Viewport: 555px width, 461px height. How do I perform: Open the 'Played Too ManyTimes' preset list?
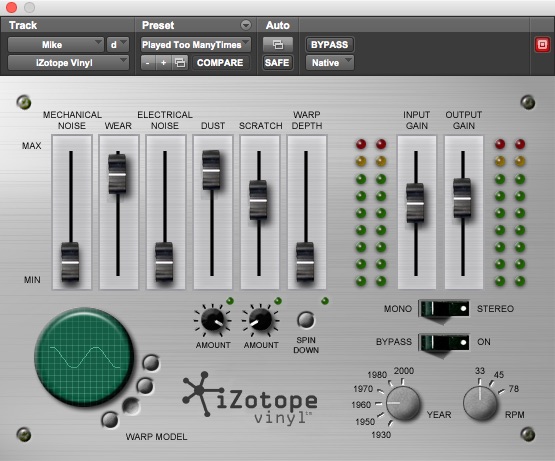tap(196, 45)
